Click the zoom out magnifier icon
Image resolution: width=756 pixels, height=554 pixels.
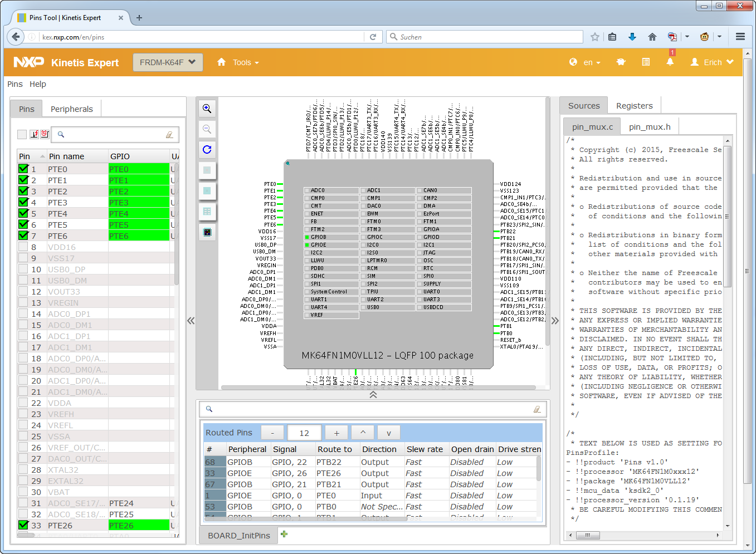point(207,129)
